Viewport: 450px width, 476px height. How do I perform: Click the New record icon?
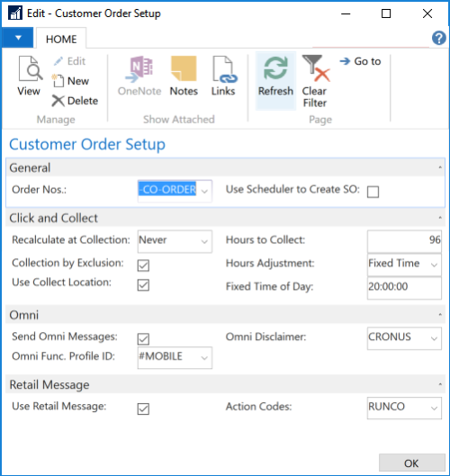pos(58,81)
